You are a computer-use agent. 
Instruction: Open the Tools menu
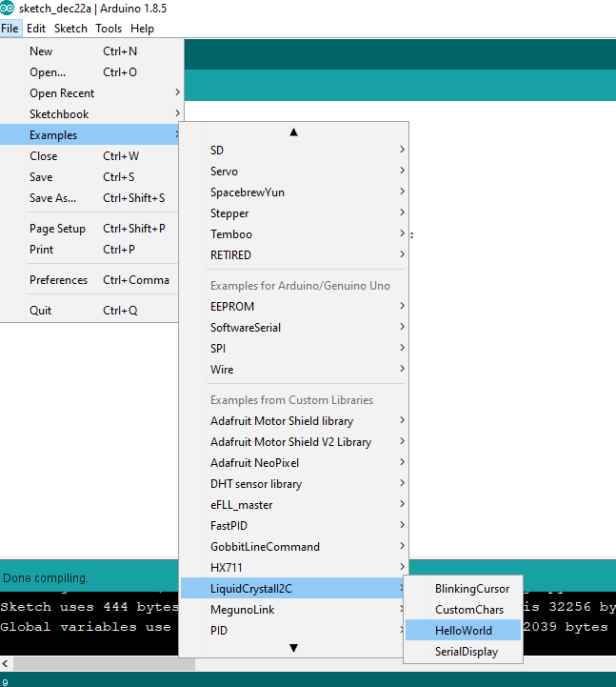(109, 29)
